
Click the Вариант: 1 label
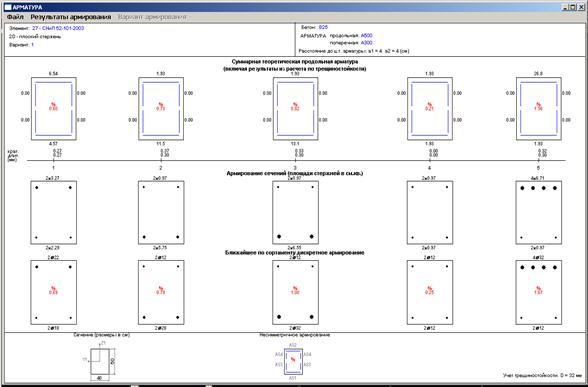point(21,45)
